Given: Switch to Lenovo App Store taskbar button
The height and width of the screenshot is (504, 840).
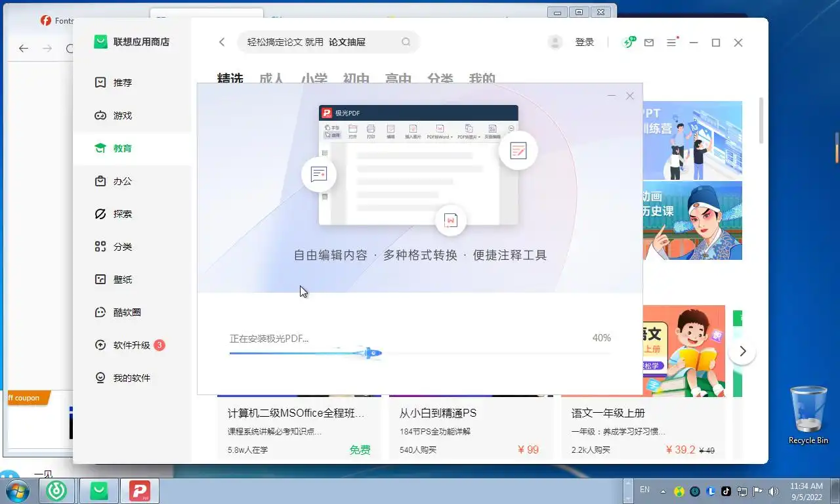Looking at the screenshot, I should 99,491.
